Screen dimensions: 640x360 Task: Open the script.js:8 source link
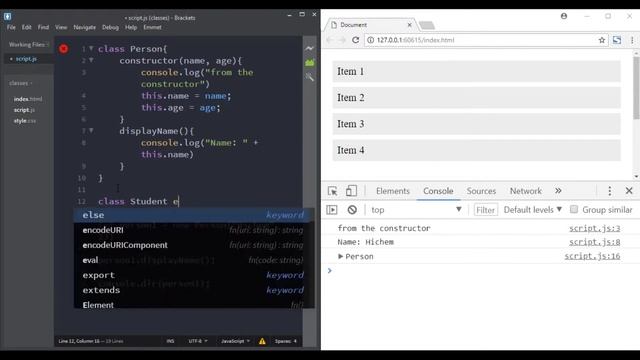pyautogui.click(x=595, y=242)
